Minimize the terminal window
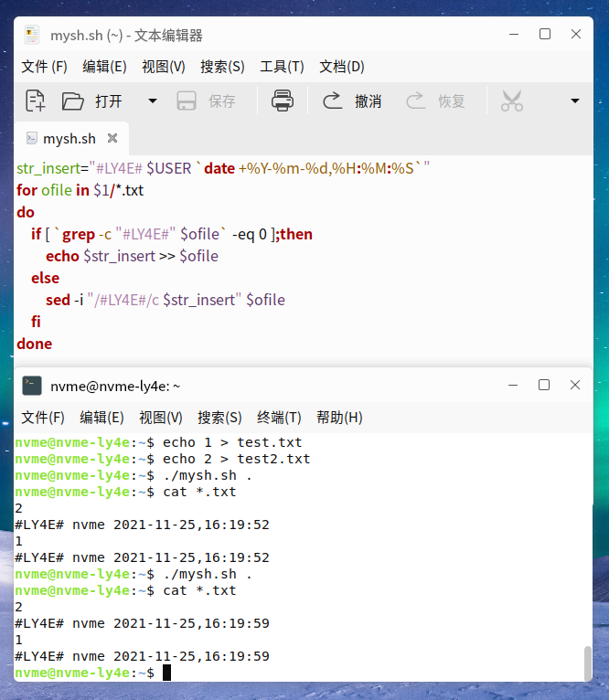Screen dimensions: 609x700 coord(513,385)
